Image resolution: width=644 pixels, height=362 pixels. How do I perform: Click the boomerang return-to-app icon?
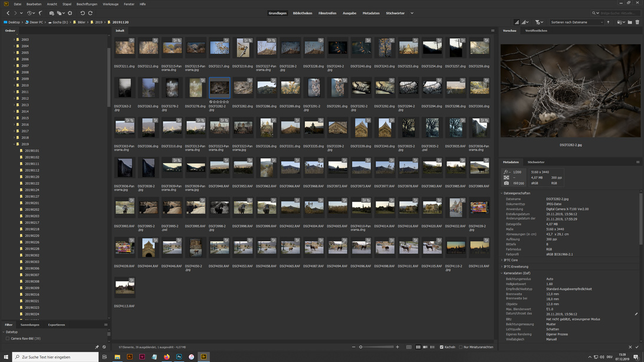pos(40,13)
